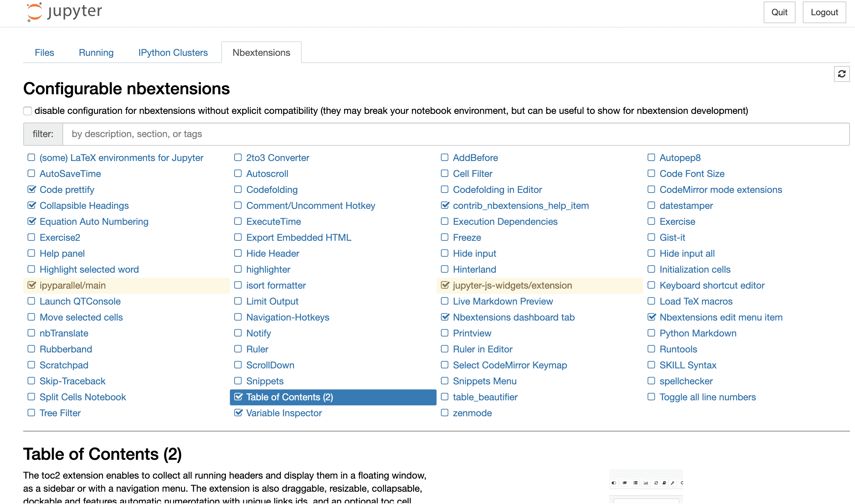Viewport: 855px width, 504px height.
Task: Open the Running tab
Action: [x=96, y=53]
